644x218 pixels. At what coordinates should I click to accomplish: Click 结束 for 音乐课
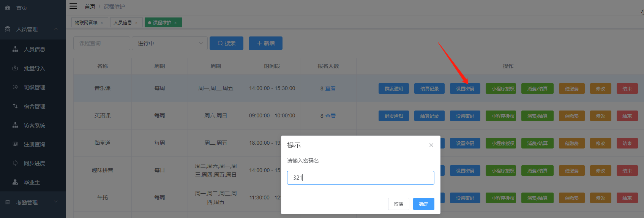tap(627, 88)
